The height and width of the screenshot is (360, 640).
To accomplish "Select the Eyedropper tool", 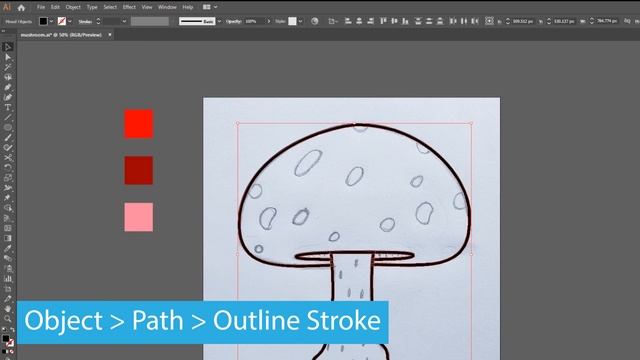I will (x=8, y=248).
